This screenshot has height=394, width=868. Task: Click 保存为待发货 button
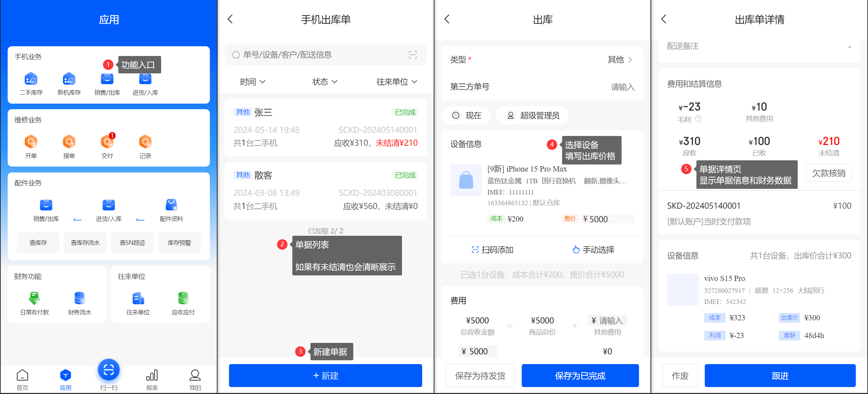click(480, 376)
